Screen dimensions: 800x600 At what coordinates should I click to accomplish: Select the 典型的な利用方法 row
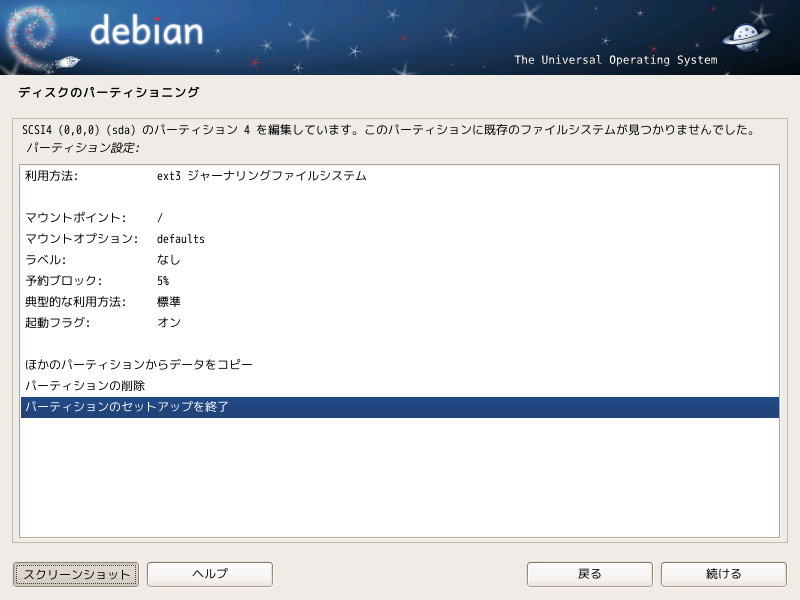[x=399, y=302]
